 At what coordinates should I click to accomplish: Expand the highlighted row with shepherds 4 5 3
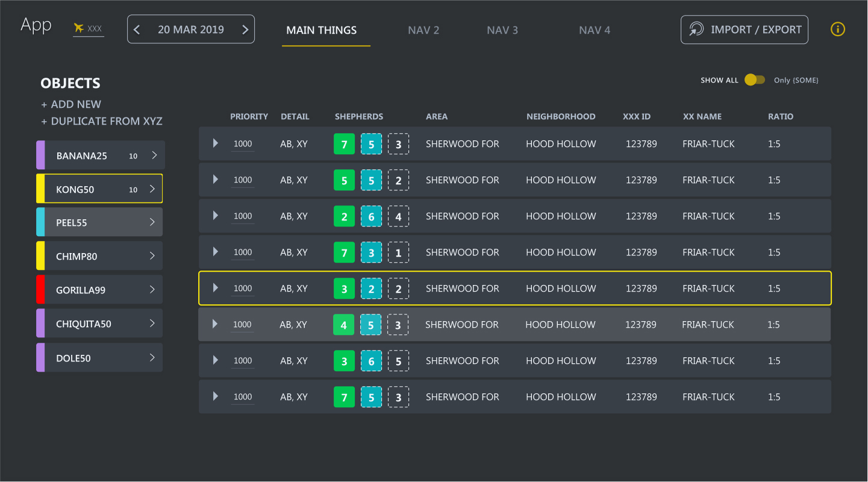point(215,324)
